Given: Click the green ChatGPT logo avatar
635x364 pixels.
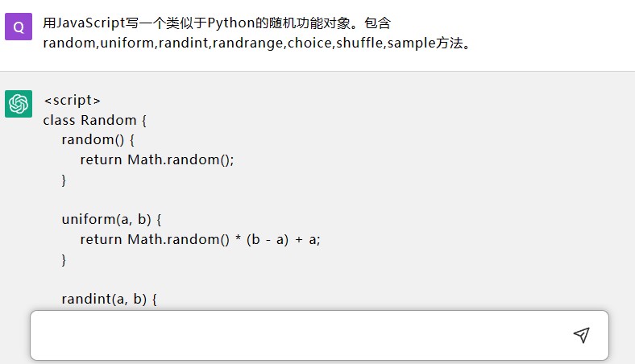Looking at the screenshot, I should [19, 104].
